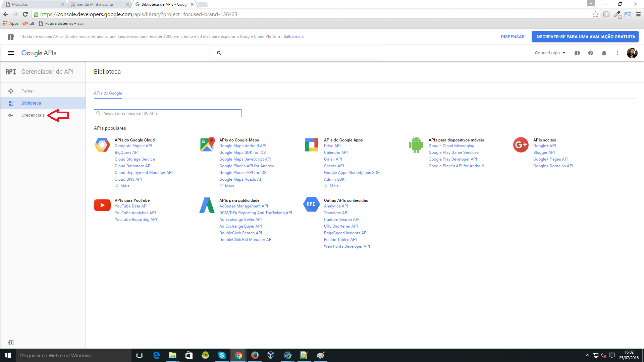Click Inscrever-se para uma avaliação gratuita
Image resolution: width=644 pixels, height=362 pixels.
[585, 37]
